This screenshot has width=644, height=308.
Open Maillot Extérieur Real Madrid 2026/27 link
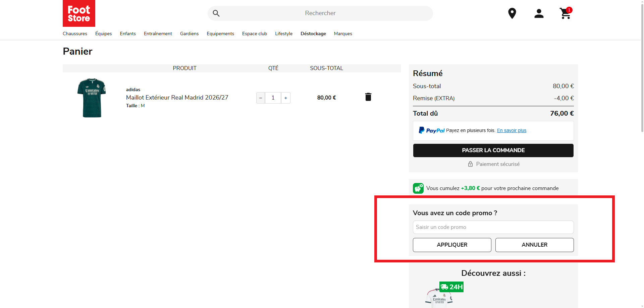pyautogui.click(x=177, y=98)
